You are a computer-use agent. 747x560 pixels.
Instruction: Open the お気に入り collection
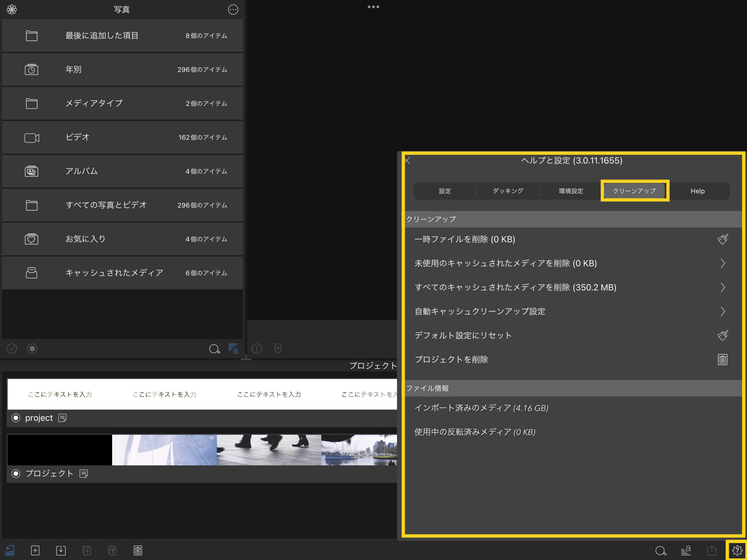coord(123,239)
